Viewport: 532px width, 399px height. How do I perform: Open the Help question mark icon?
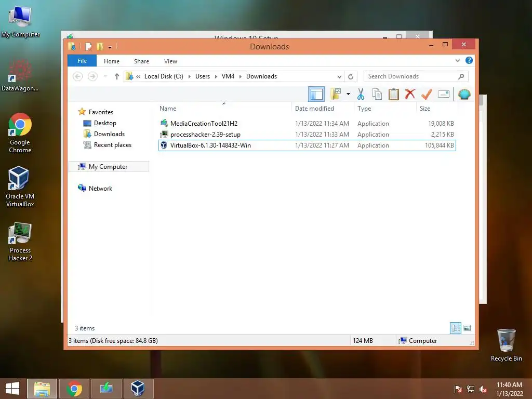tap(469, 60)
